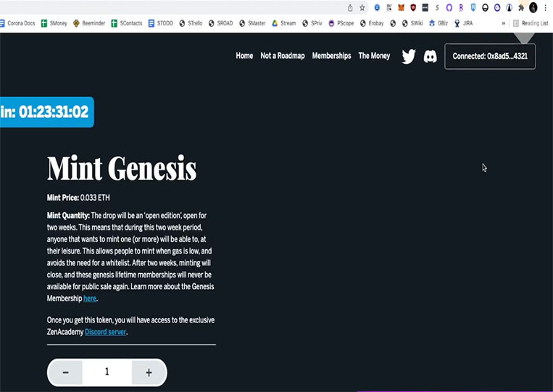Open the Reading List
This screenshot has width=553, height=392.
[x=531, y=23]
